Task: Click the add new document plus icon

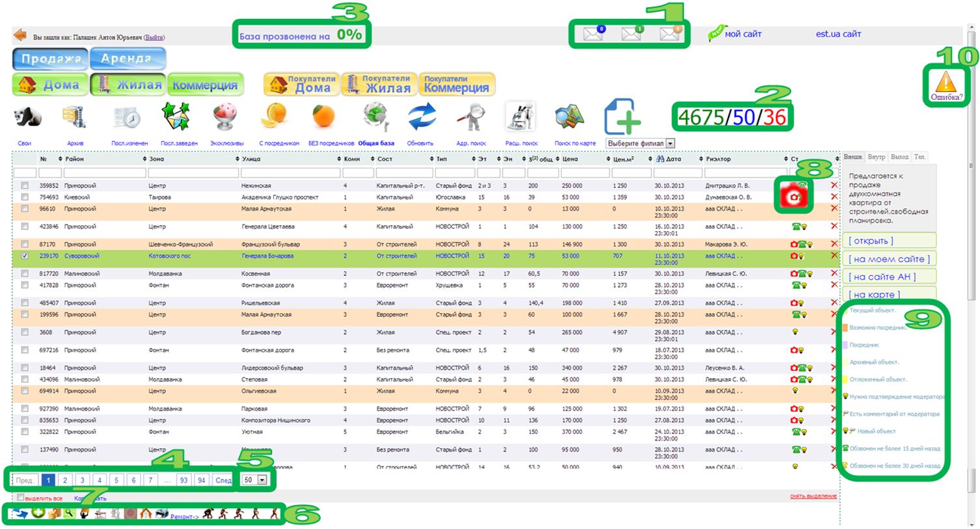Action: click(x=622, y=117)
